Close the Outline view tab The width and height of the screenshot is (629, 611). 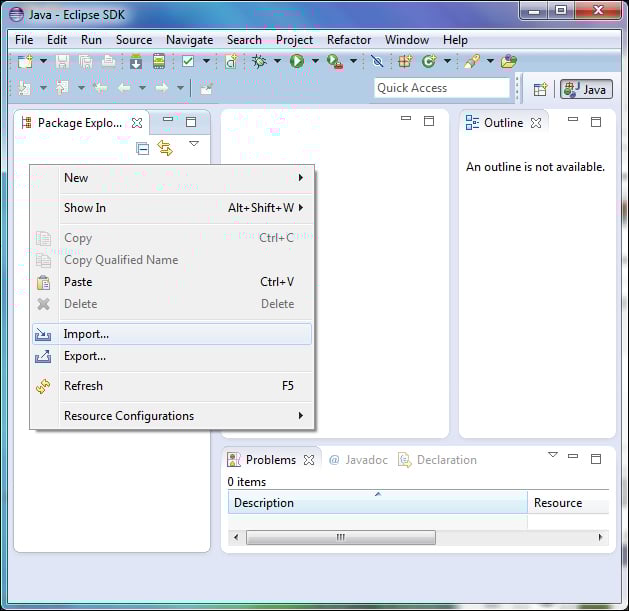pos(536,123)
